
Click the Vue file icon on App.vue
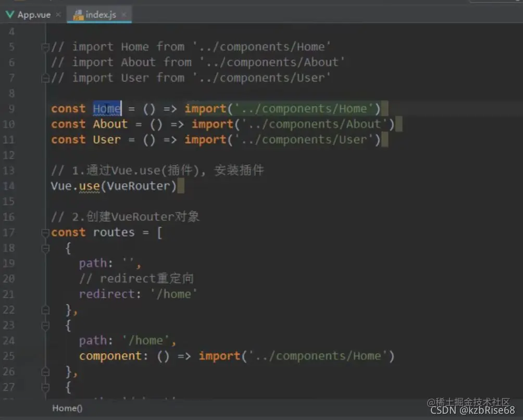tap(10, 15)
